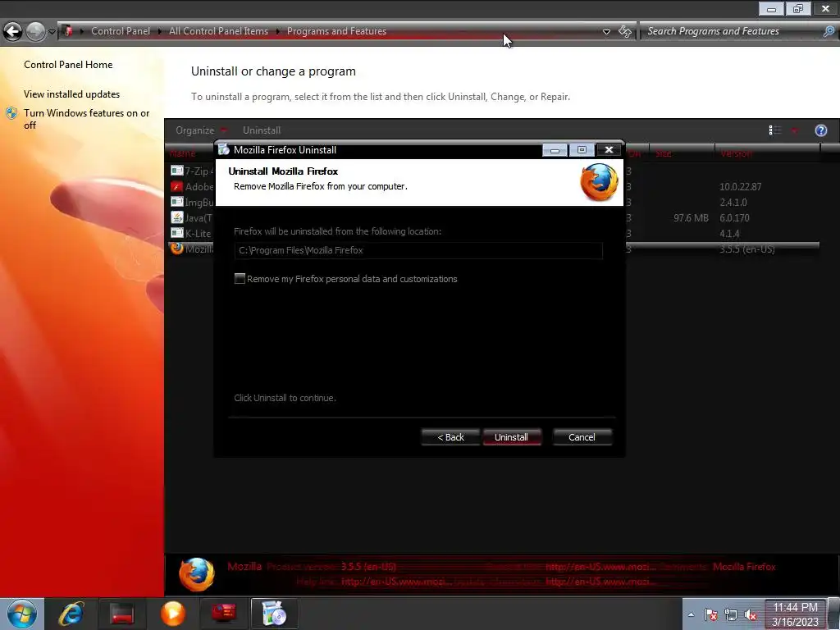The height and width of the screenshot is (630, 840).
Task: Click the Action Center flag tray icon
Action: coord(711,615)
